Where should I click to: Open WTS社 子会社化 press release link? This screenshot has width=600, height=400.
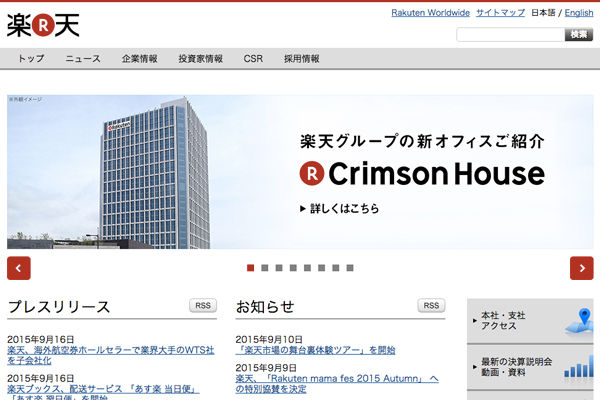tap(111, 355)
